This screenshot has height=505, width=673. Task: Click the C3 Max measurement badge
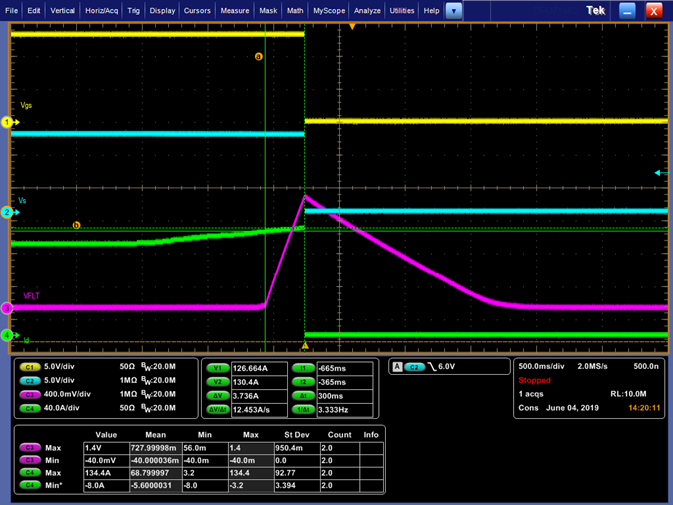[30, 448]
